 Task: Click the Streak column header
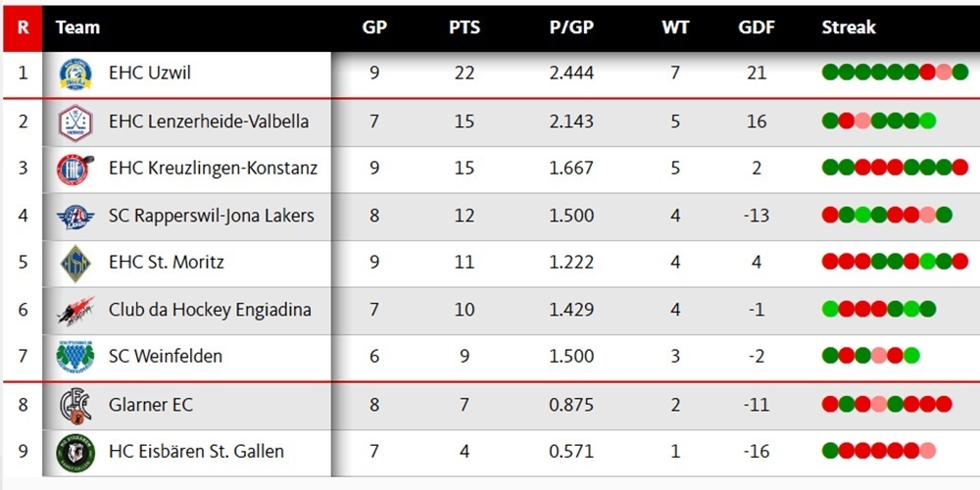point(849,27)
